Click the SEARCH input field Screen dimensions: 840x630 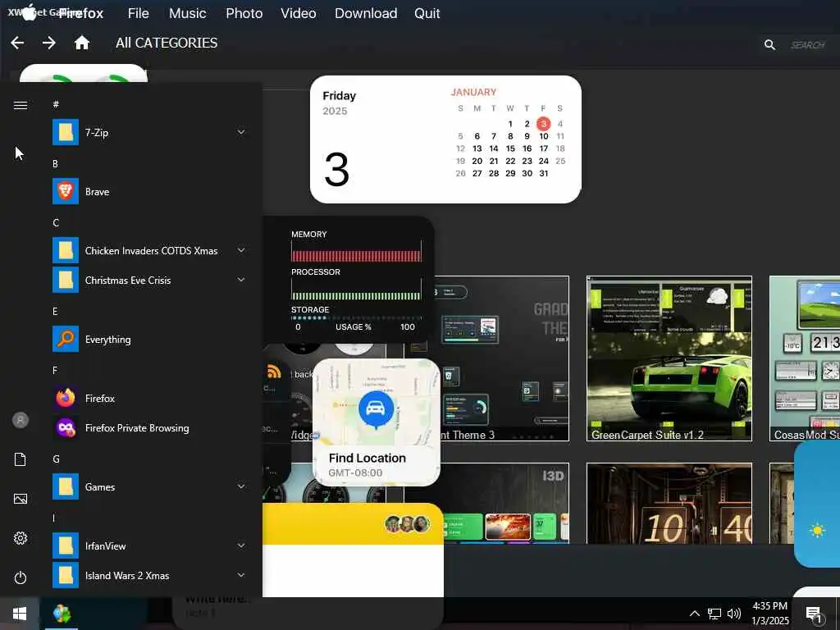810,45
